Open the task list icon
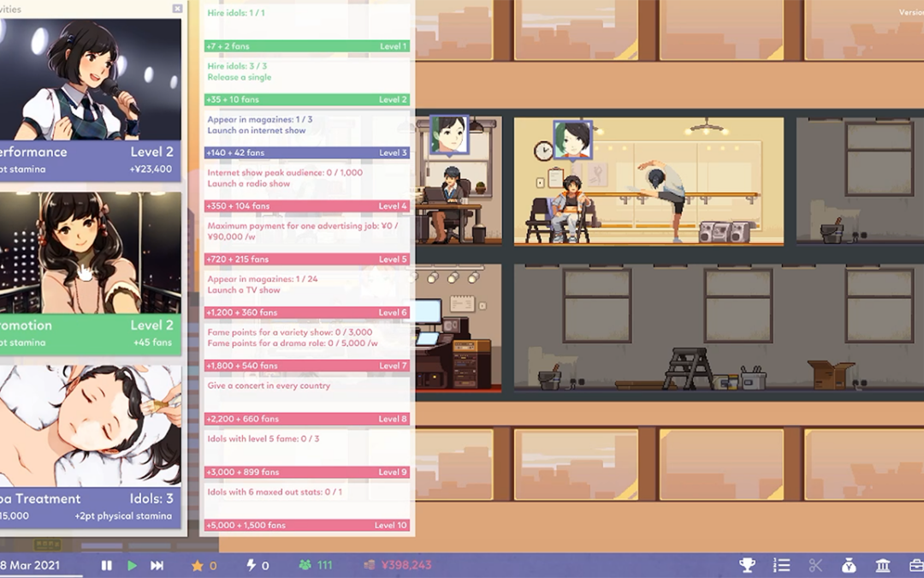Viewport: 924px width, 578px height. [781, 565]
